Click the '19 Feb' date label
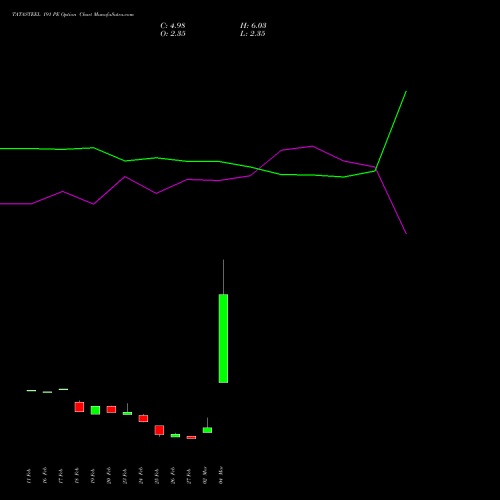Viewport: 500px width, 500px height. click(93, 476)
